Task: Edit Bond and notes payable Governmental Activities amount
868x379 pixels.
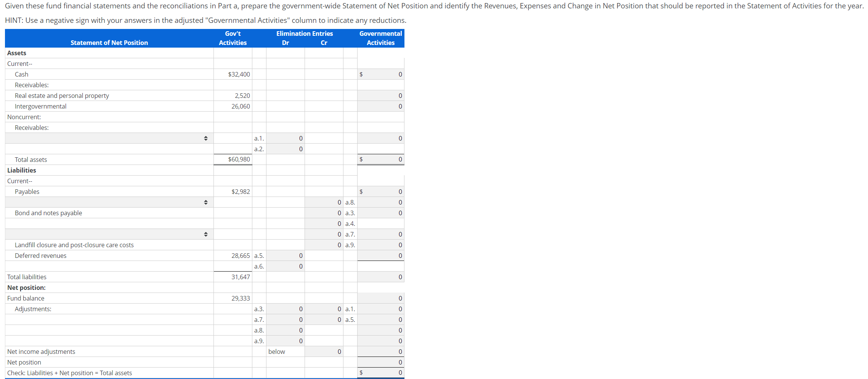Action: pos(380,213)
